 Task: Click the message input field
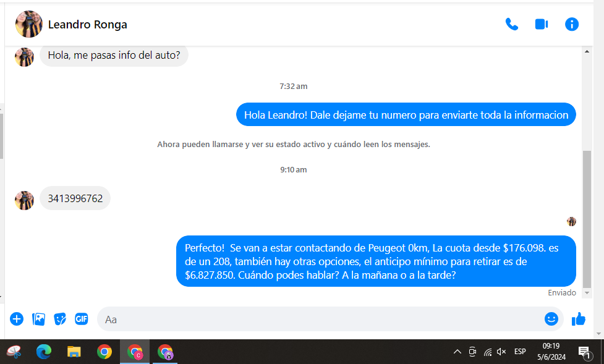click(321, 320)
